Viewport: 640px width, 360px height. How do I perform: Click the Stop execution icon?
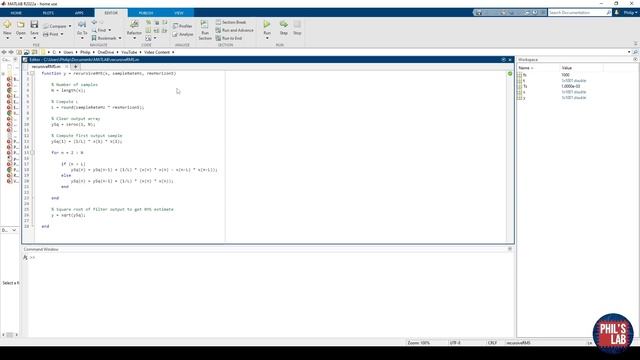[297, 24]
